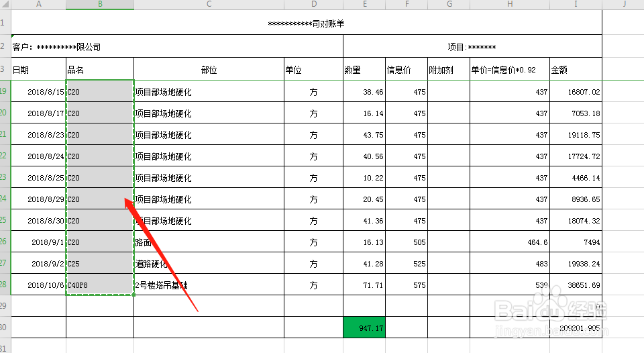Screen dimensions: 644x353
Task: Select date cell 2018/8/25
Action: pos(38,178)
